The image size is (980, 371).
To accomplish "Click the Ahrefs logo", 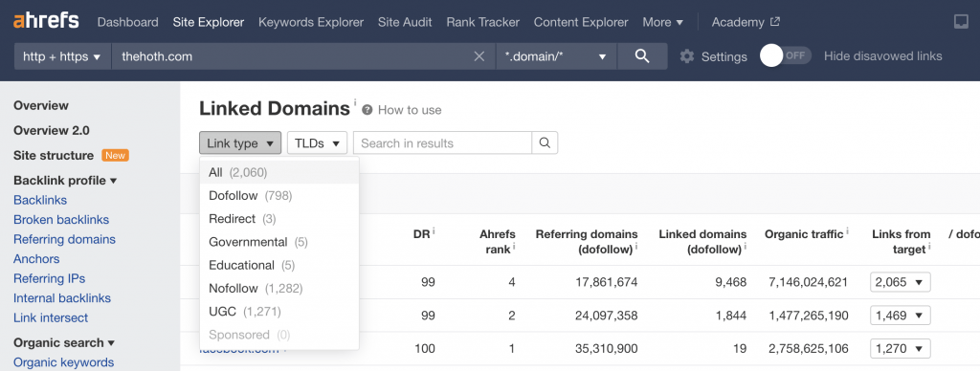I will coord(46,21).
